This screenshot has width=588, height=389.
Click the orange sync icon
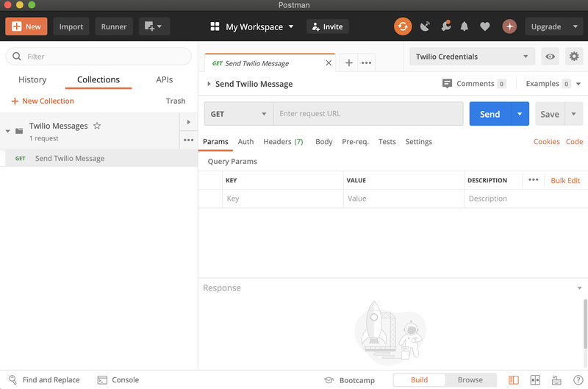click(x=403, y=26)
